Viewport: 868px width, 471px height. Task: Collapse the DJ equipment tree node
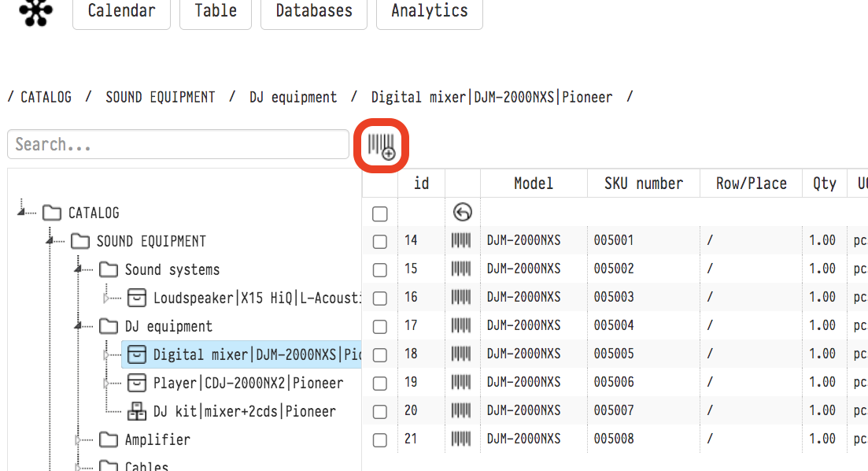pyautogui.click(x=78, y=326)
